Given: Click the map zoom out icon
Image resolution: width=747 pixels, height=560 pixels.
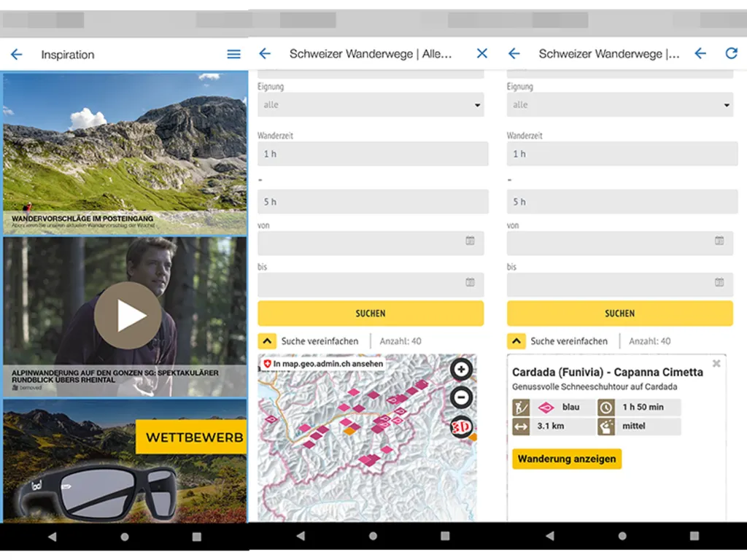Looking at the screenshot, I should pyautogui.click(x=462, y=397).
